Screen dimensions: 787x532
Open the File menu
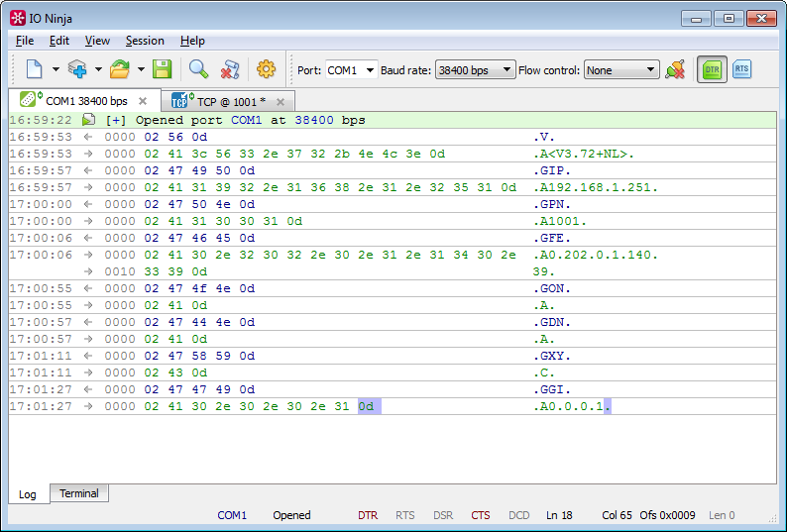25,41
